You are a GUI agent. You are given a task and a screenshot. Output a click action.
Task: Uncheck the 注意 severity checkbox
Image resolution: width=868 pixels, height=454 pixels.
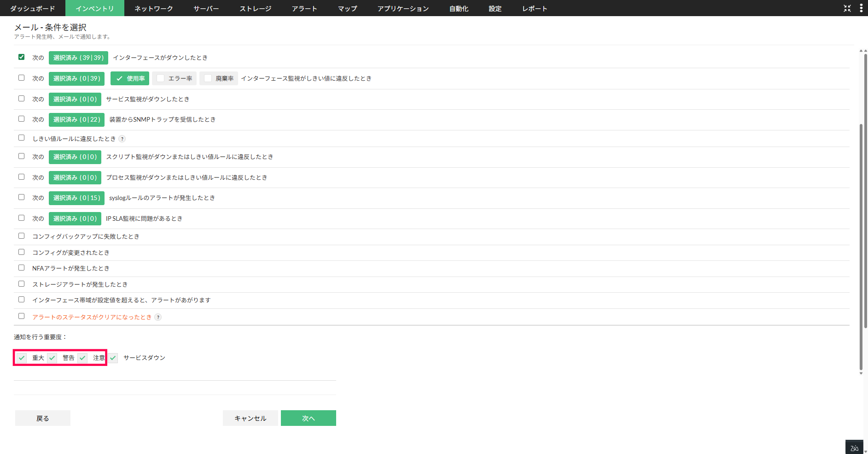coord(82,358)
